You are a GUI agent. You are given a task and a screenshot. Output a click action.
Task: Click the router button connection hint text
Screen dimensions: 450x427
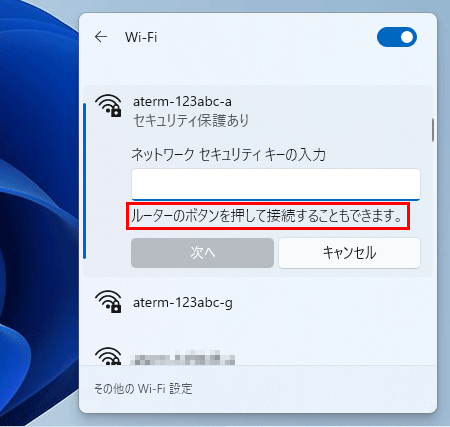(267, 216)
